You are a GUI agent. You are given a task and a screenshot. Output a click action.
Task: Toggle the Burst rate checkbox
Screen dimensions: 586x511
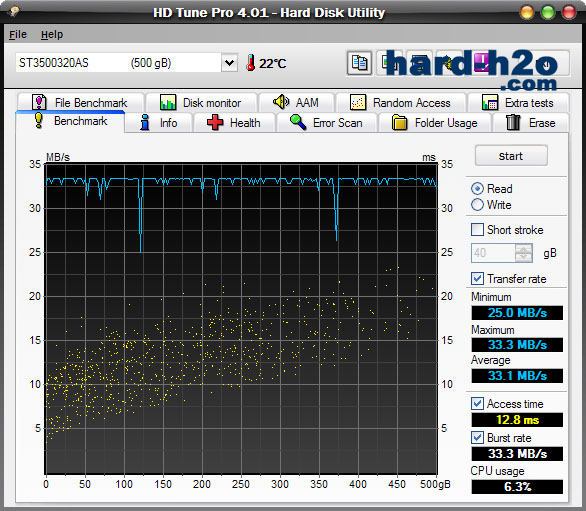point(477,437)
